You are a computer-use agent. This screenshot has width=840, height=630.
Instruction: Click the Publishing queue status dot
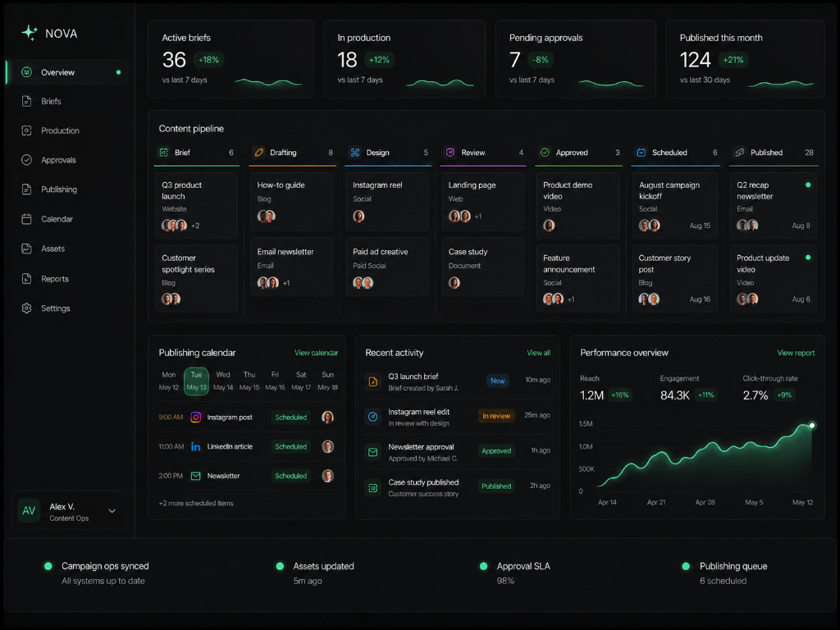click(686, 566)
